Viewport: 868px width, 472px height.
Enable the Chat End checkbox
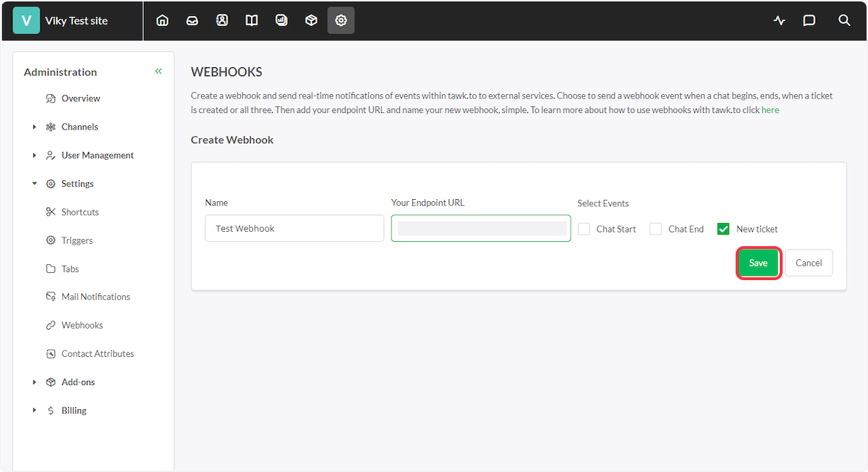656,229
